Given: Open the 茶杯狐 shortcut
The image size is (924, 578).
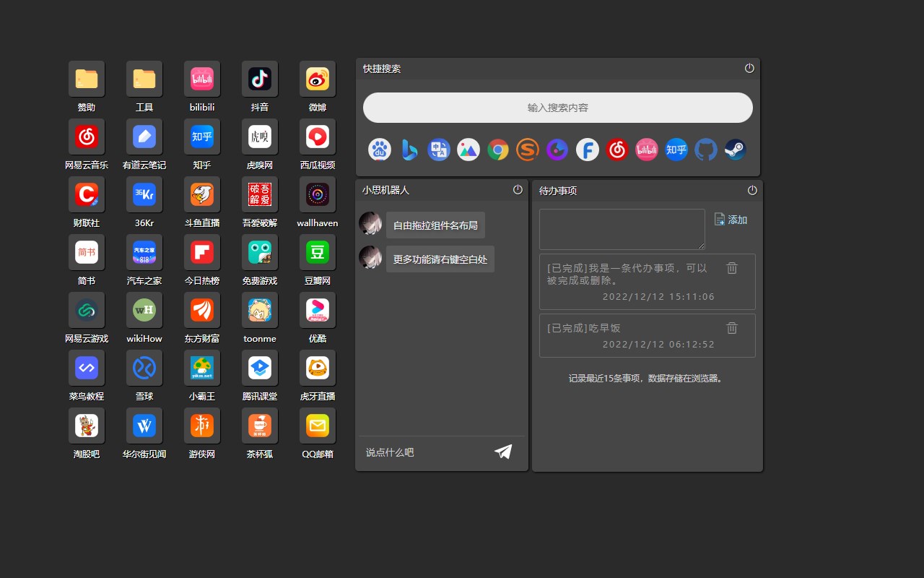Looking at the screenshot, I should (x=260, y=426).
